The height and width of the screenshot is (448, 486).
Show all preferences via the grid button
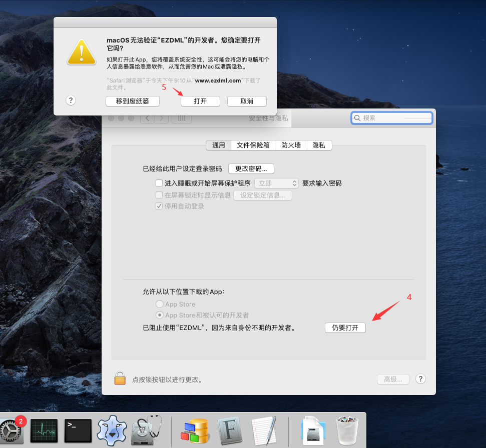[x=182, y=118]
